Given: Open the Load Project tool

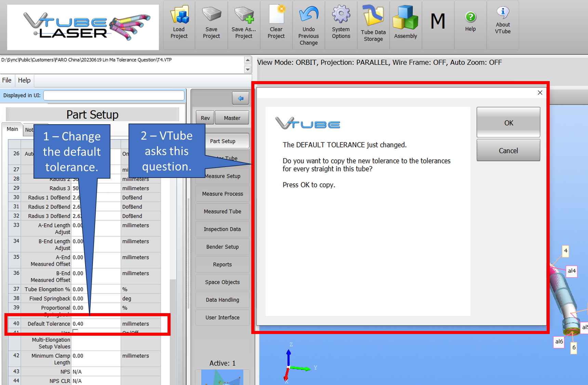Looking at the screenshot, I should (x=179, y=25).
